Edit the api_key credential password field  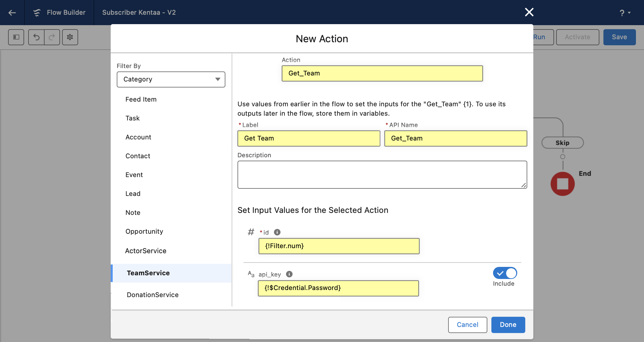338,288
